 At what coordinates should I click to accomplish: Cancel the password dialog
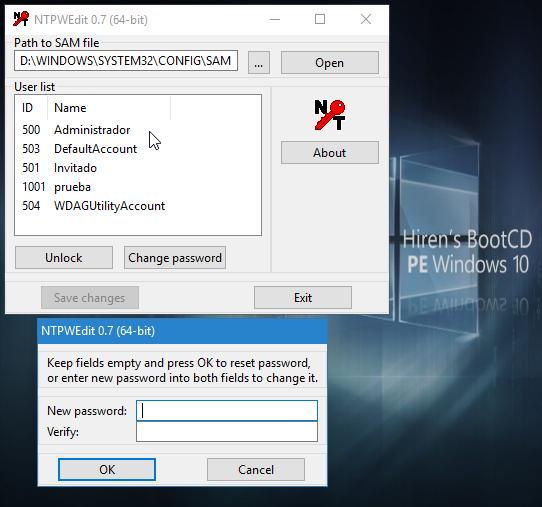click(x=256, y=469)
